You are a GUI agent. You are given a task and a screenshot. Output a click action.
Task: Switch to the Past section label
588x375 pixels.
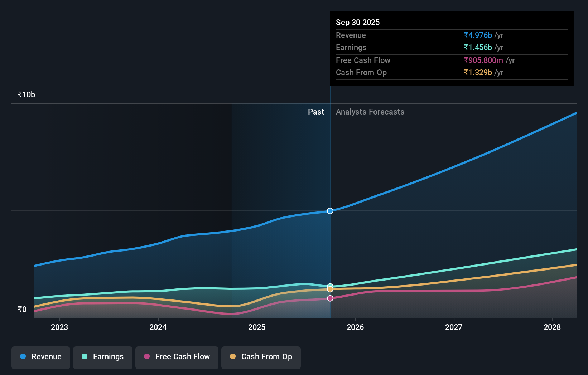click(x=316, y=112)
